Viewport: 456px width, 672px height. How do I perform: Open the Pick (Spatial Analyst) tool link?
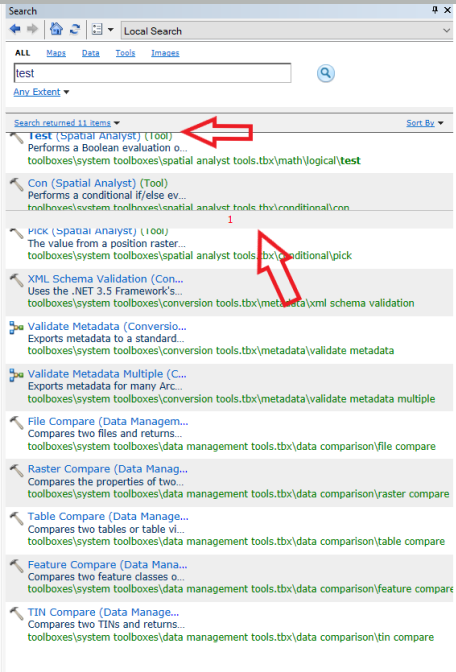98,231
